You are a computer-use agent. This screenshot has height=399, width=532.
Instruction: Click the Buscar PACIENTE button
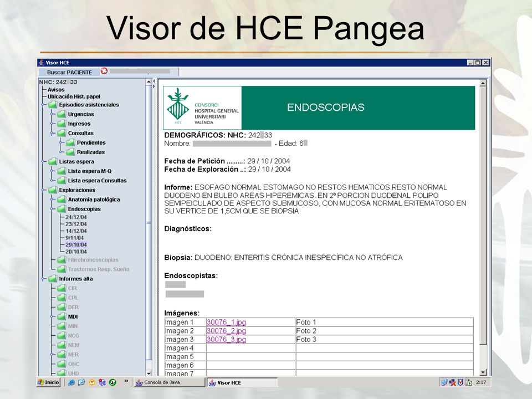pyautogui.click(x=69, y=72)
